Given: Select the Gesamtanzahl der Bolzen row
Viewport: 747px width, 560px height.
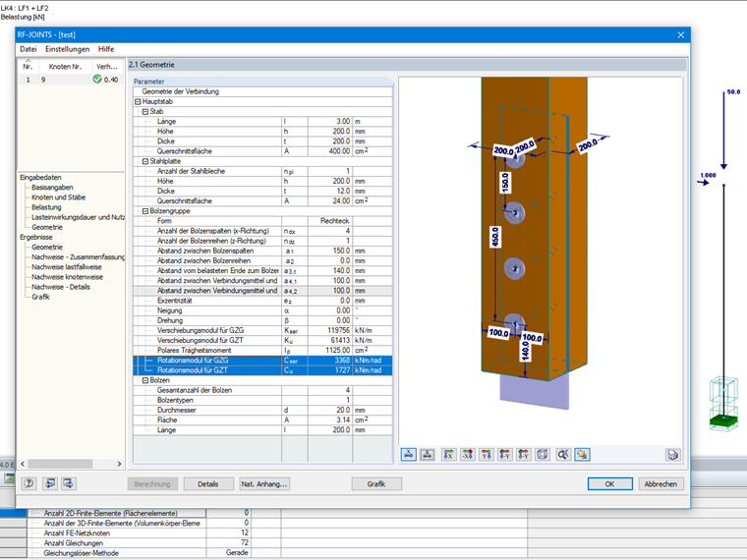Looking at the screenshot, I should pos(262,390).
